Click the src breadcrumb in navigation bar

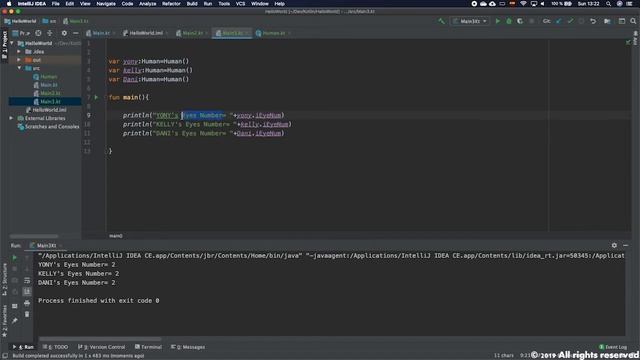[x=49, y=21]
